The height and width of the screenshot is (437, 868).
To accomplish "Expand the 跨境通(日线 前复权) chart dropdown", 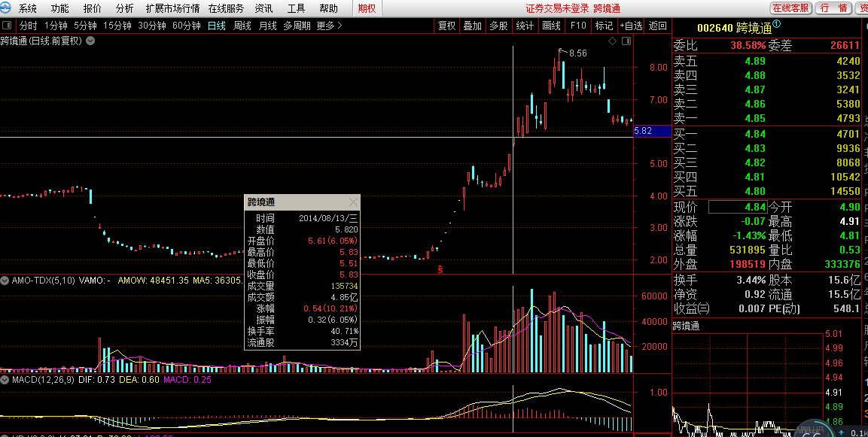I will [x=90, y=41].
